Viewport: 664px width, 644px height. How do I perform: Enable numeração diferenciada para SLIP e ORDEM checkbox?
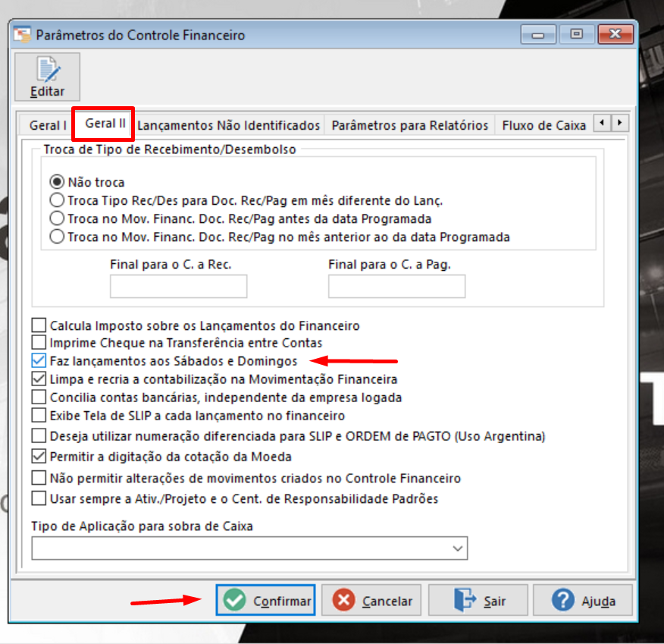(39, 435)
